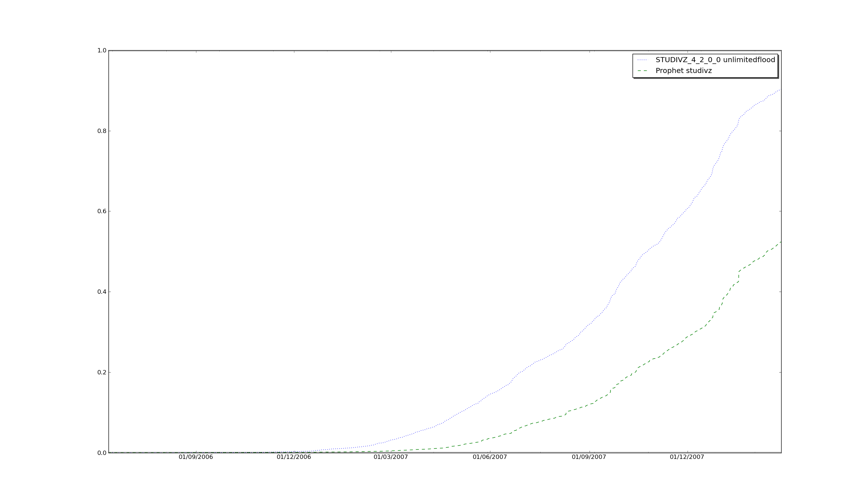Viewport: 868px width, 503px height.
Task: Click the 01/12/2006 x-axis tick label
Action: click(294, 457)
